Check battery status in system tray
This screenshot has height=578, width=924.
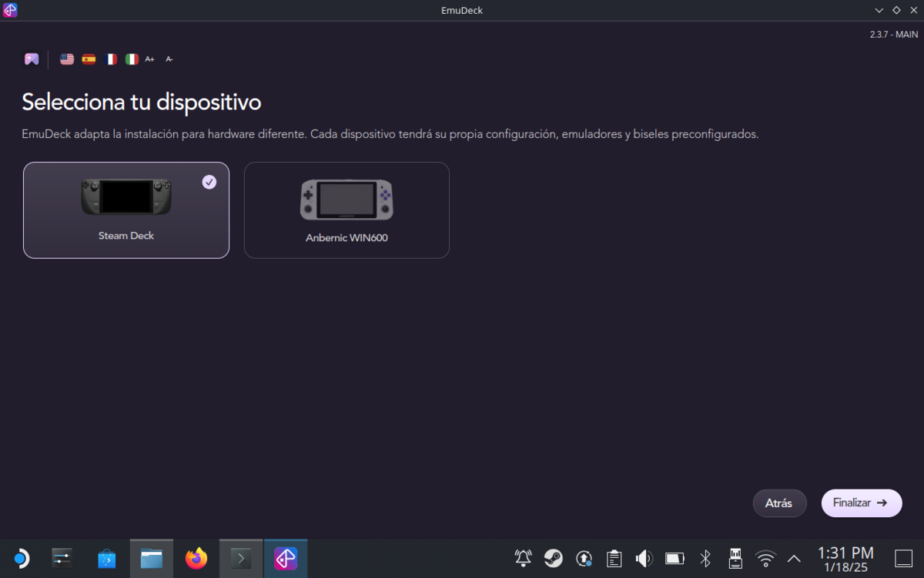[675, 558]
